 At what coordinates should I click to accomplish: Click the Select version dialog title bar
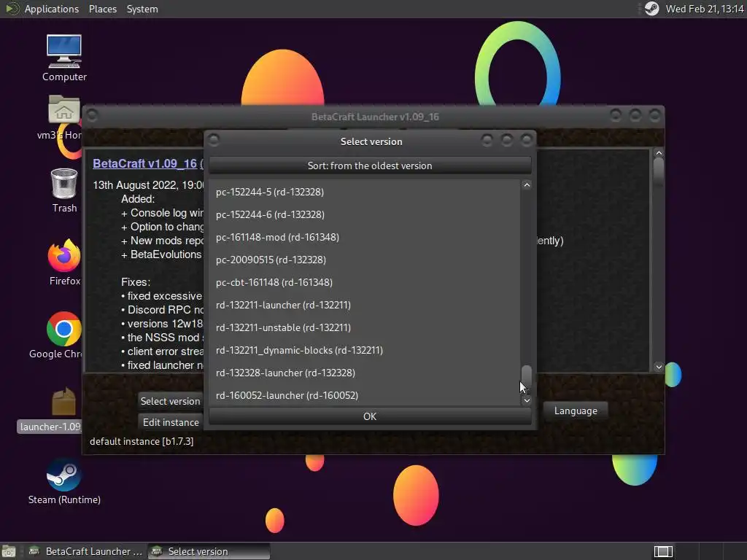pyautogui.click(x=371, y=141)
